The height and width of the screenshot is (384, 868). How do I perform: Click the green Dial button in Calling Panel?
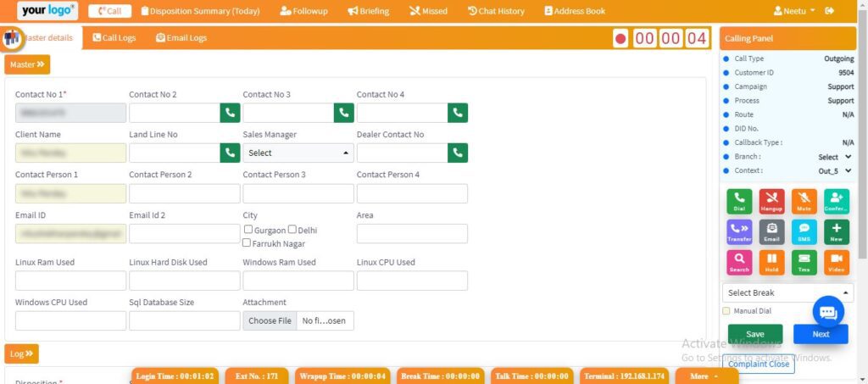(739, 202)
